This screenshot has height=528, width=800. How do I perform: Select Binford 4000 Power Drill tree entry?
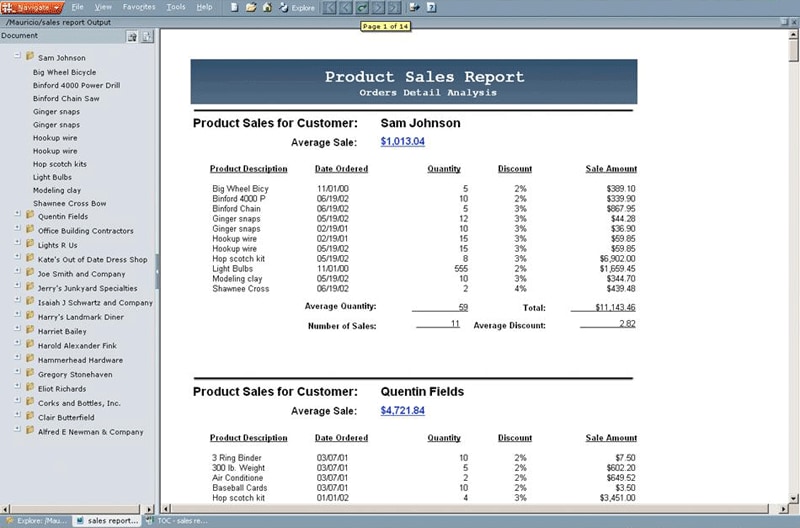[77, 85]
